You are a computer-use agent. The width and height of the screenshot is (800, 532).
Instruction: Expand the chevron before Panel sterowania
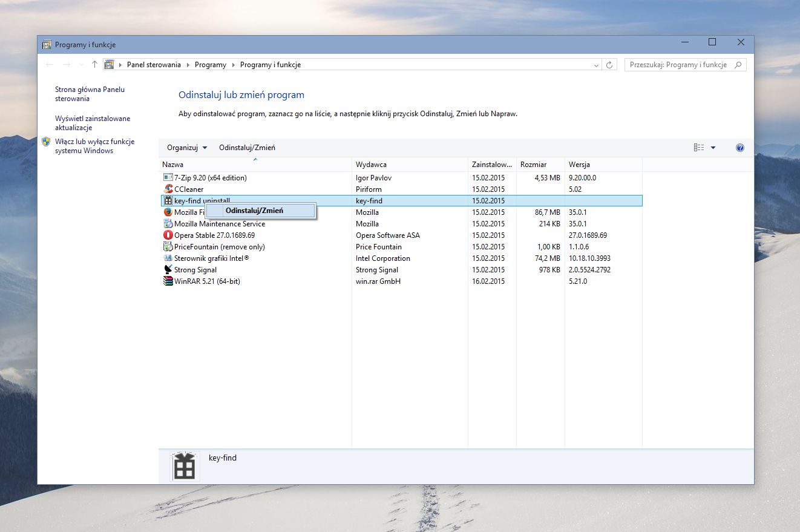pos(120,65)
